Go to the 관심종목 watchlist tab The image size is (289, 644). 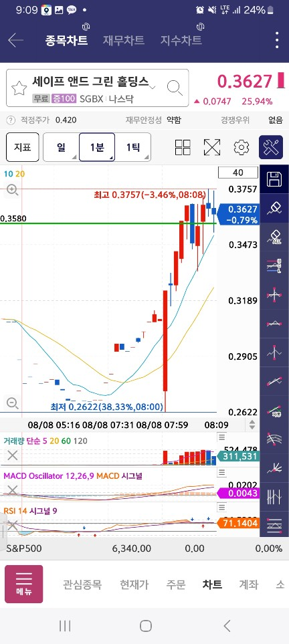(82, 584)
